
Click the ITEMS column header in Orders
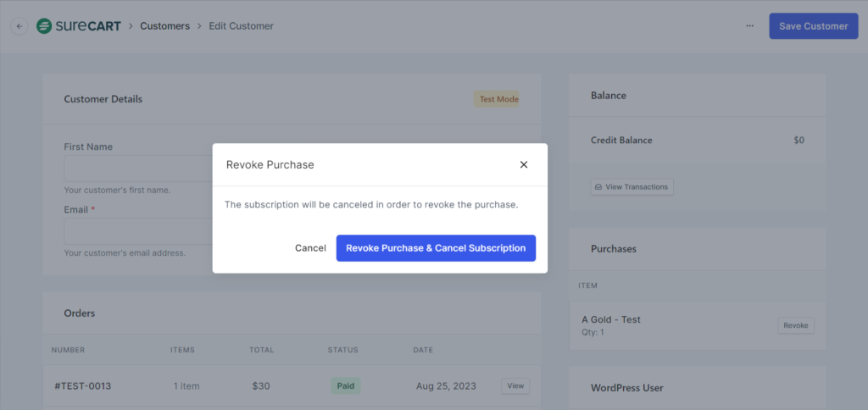[x=183, y=350]
